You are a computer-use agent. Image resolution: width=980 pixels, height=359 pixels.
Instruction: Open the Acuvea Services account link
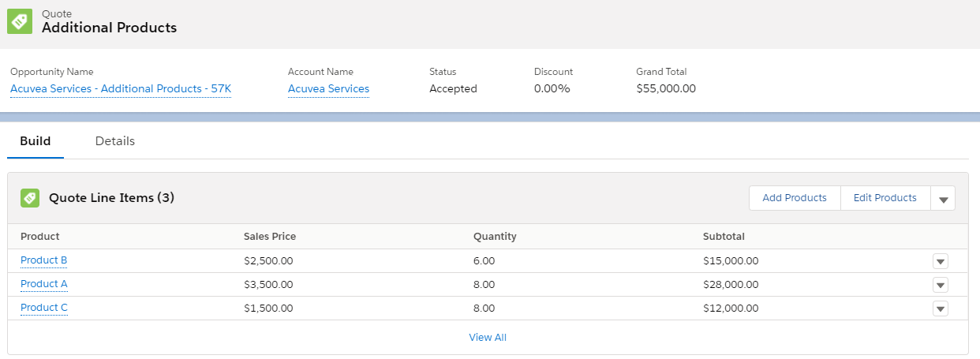point(328,88)
